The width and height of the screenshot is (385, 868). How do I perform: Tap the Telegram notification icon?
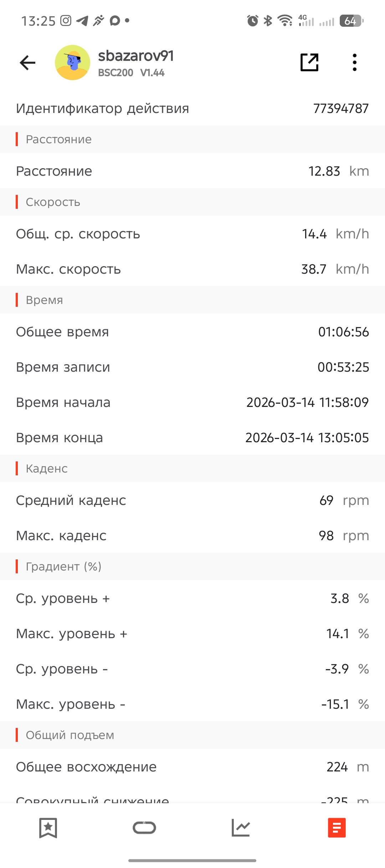coord(82,21)
